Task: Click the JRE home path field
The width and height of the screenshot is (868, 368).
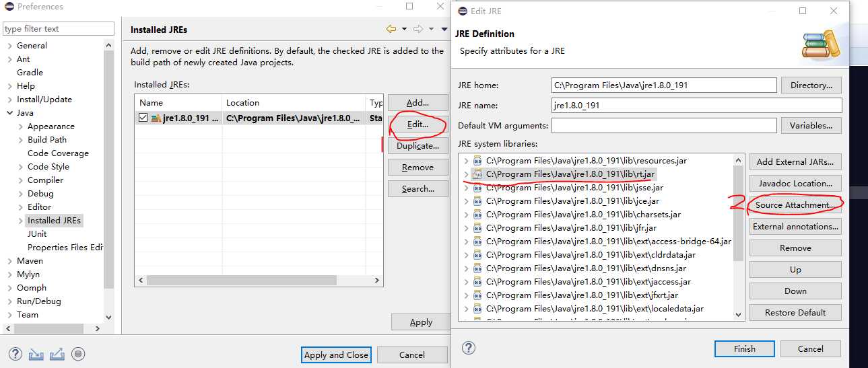Action: 664,85
